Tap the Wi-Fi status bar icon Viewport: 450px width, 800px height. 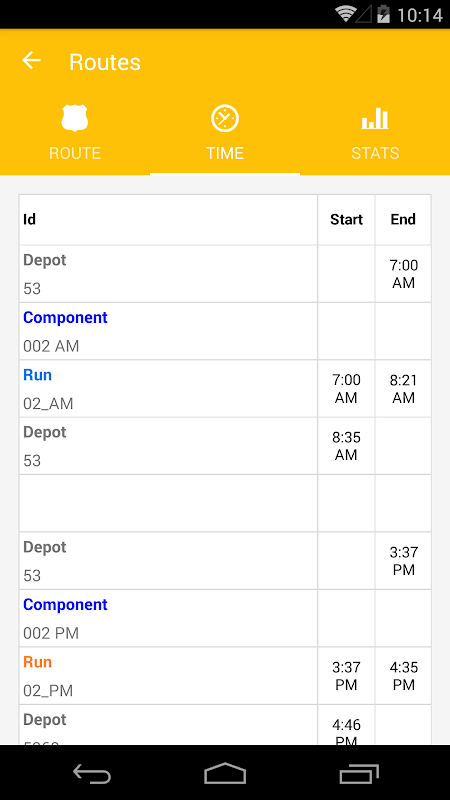pos(345,14)
